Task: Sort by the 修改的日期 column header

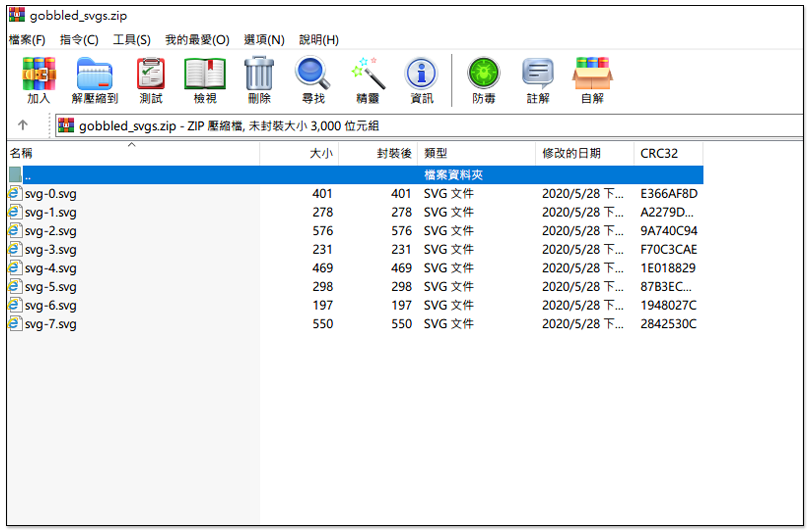Action: click(585, 153)
